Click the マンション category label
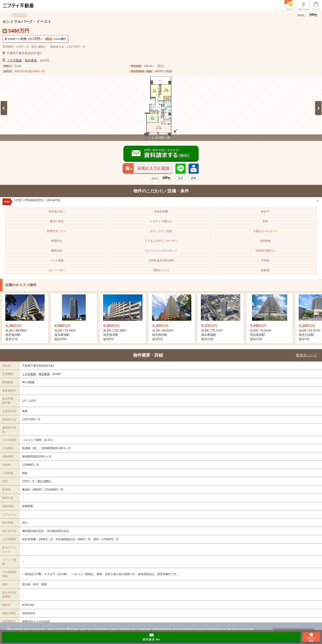The width and height of the screenshot is (322, 644). tap(19, 15)
